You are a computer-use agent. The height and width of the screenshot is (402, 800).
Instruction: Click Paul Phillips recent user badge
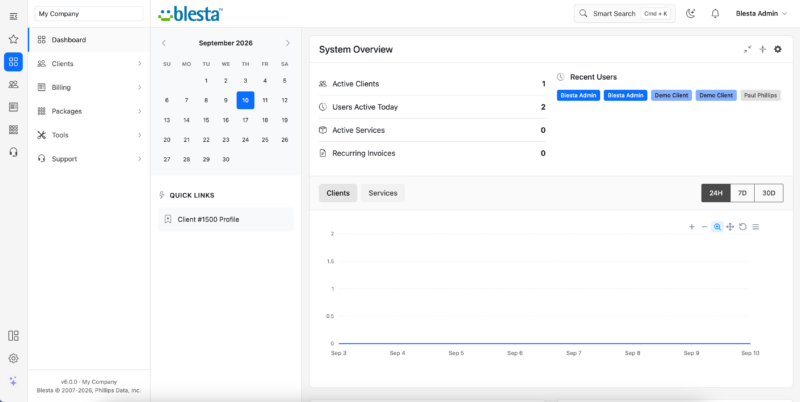tap(761, 95)
